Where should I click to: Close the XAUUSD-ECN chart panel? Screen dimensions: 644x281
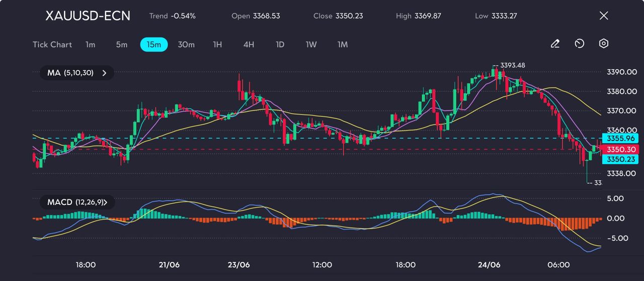[x=604, y=16]
